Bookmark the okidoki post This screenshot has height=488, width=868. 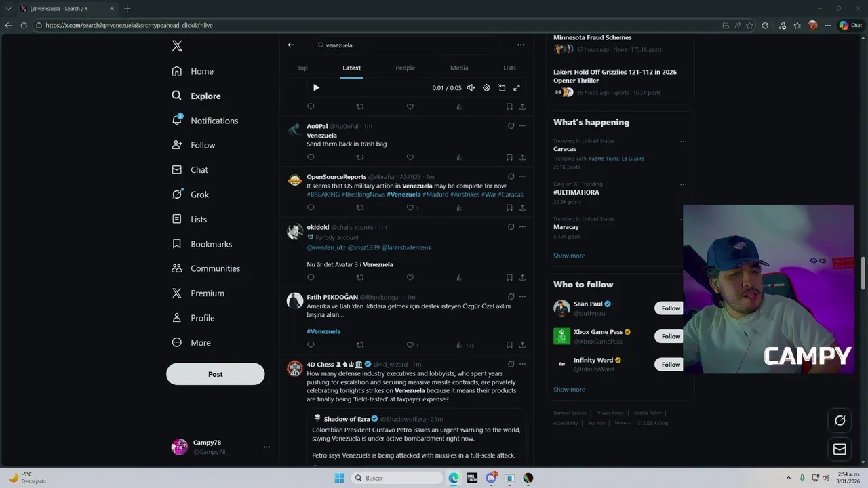(x=509, y=277)
